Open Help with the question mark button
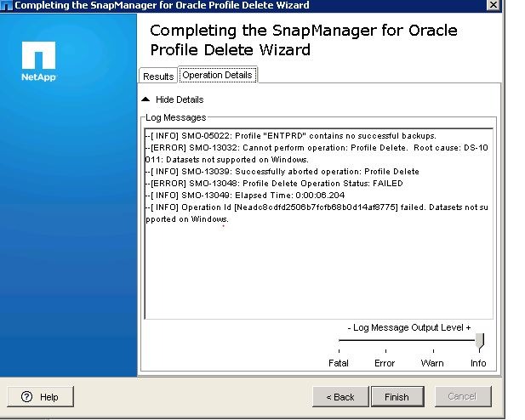This screenshot has width=525, height=420. 40,397
